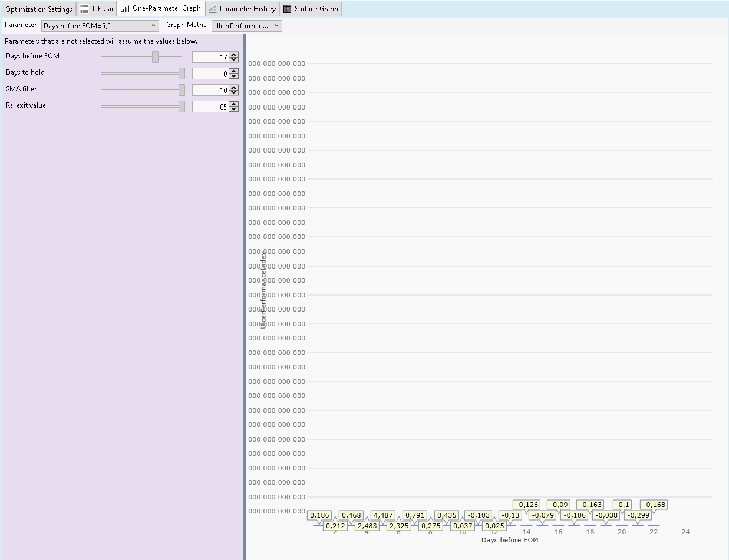
Task: Switch to the Surface Graph tab
Action: click(x=311, y=9)
